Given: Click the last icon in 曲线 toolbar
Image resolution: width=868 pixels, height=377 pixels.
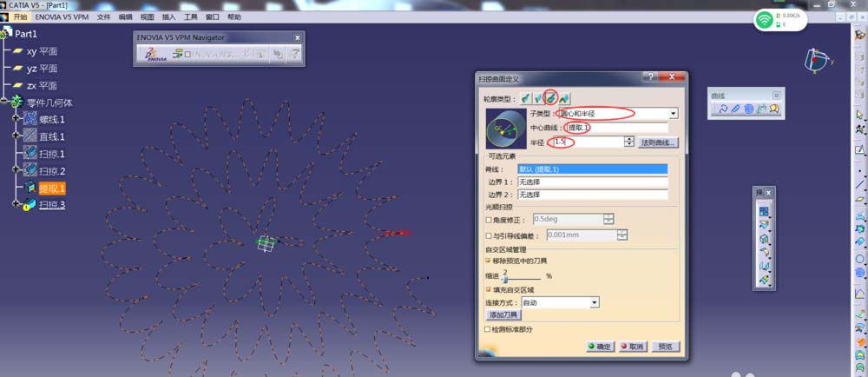Looking at the screenshot, I should [x=774, y=109].
